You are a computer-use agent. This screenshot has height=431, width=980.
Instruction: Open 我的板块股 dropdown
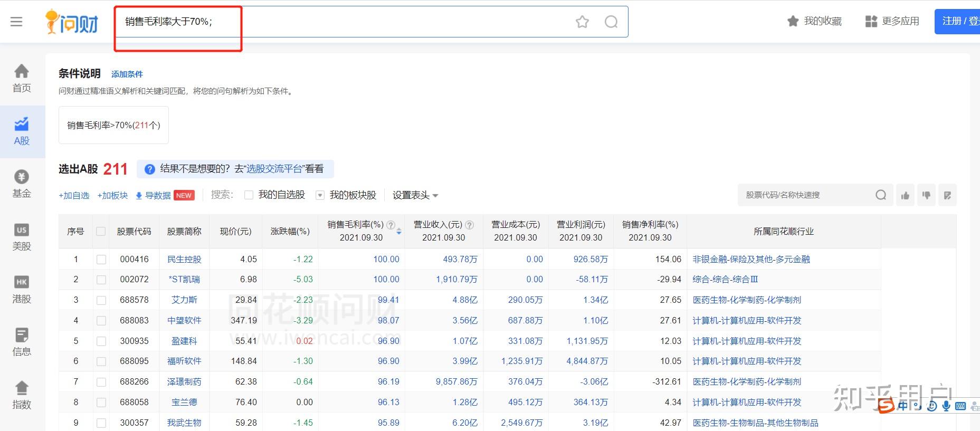coord(320,195)
